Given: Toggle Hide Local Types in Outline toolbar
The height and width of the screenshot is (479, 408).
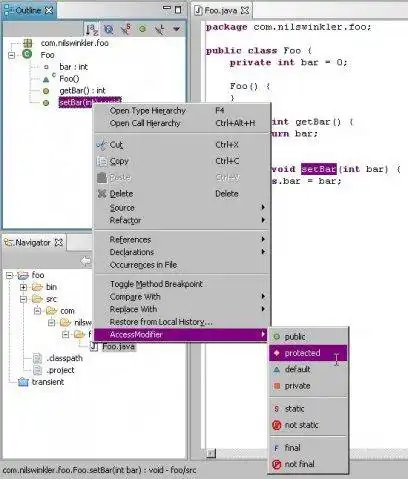Looking at the screenshot, I should 160,29.
